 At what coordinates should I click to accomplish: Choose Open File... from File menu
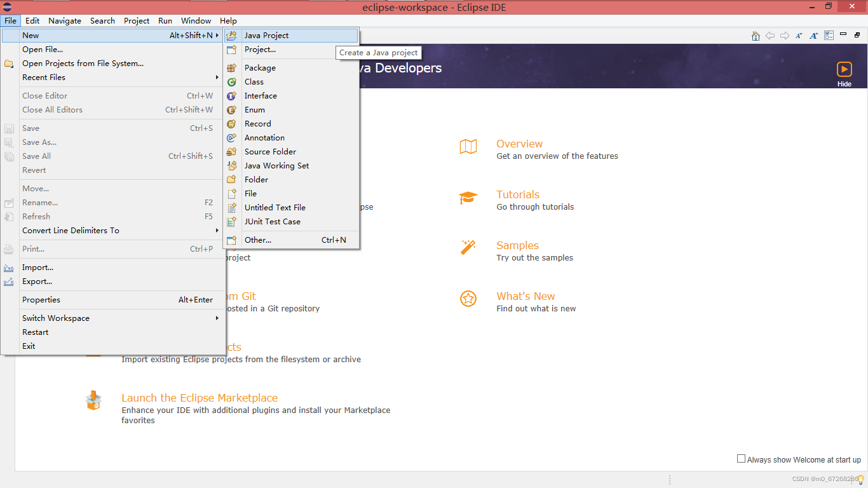click(x=113, y=50)
